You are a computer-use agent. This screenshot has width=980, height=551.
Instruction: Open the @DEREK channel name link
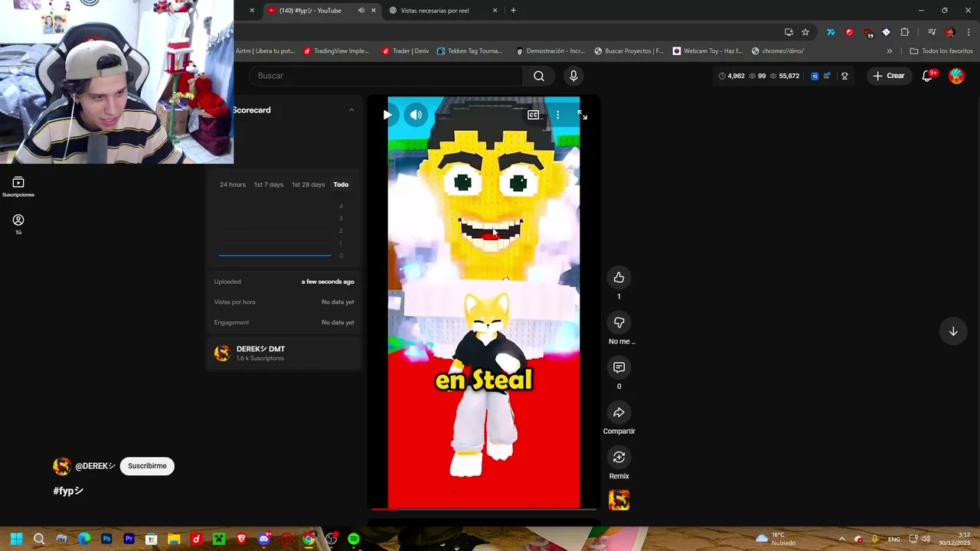(x=95, y=466)
